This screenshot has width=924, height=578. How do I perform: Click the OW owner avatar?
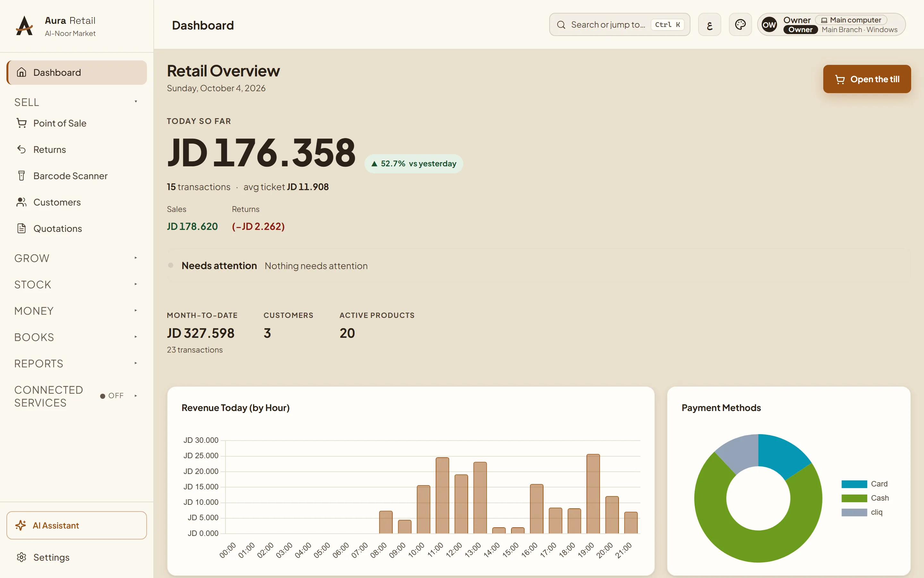tap(769, 25)
